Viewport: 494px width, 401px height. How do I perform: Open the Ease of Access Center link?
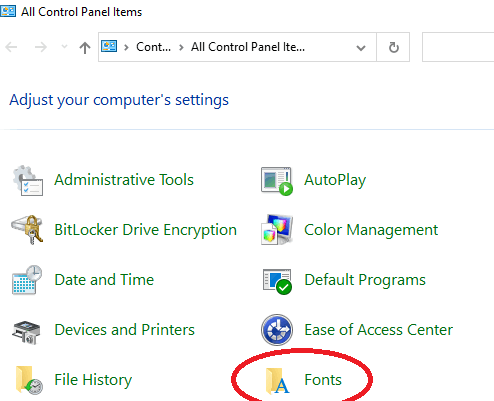[378, 330]
